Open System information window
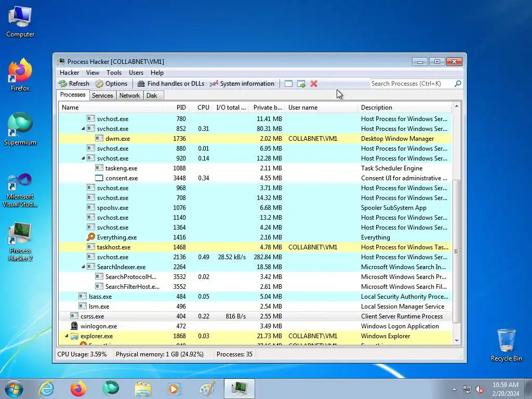The image size is (532, 399). (242, 84)
